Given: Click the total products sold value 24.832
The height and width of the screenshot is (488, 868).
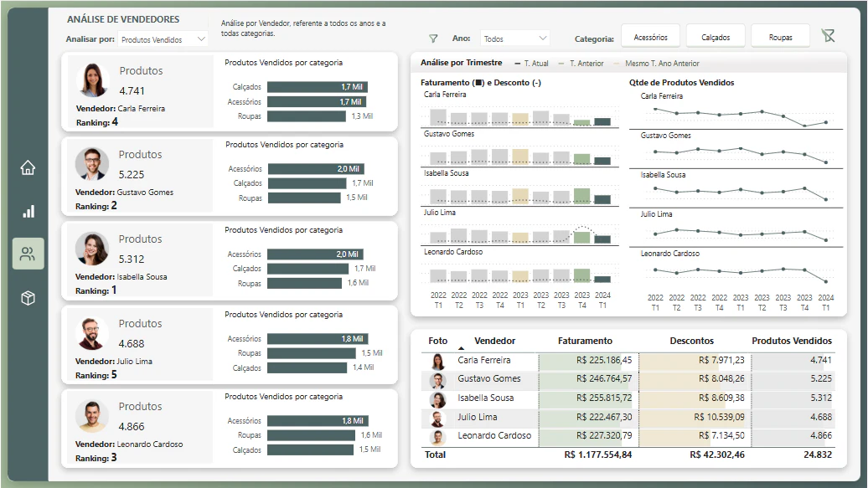Looking at the screenshot, I should click(x=818, y=455).
